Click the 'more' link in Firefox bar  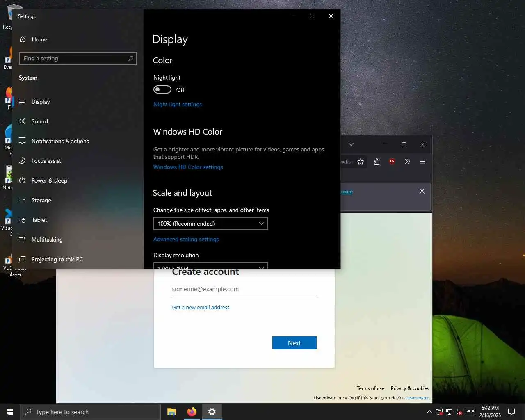[347, 192]
